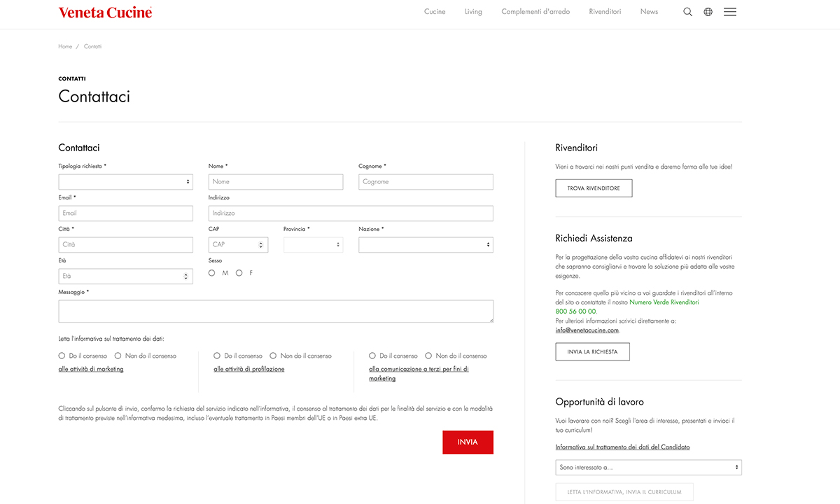Focus the Messaggio text area
Image resolution: width=840 pixels, height=504 pixels.
[276, 311]
